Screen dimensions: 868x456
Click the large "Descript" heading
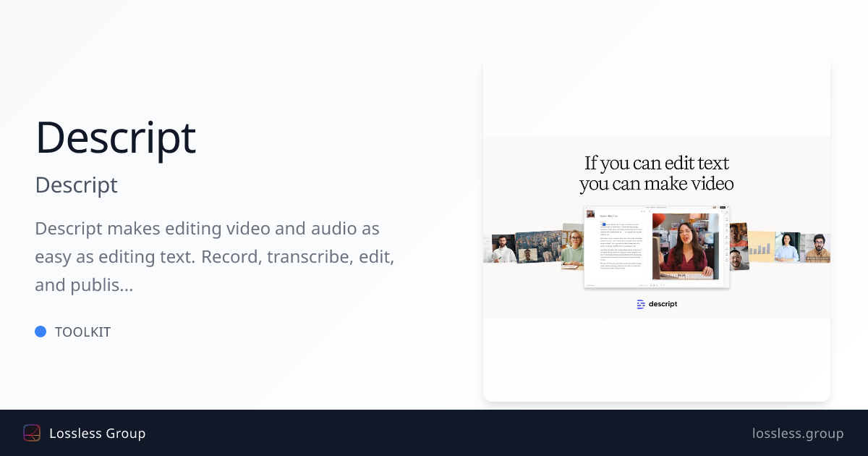coord(116,137)
